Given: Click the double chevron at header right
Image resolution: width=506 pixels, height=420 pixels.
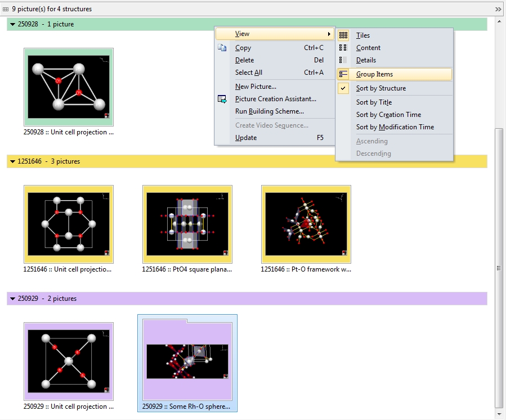Looking at the screenshot, I should click(x=498, y=9).
